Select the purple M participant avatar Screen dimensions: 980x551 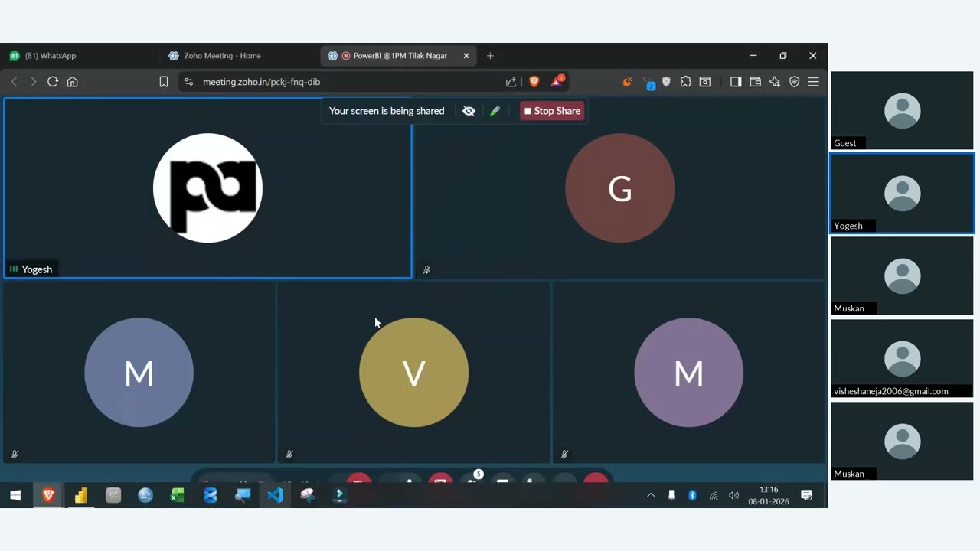coord(688,373)
